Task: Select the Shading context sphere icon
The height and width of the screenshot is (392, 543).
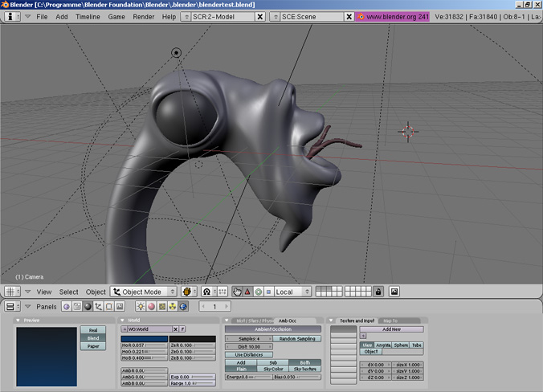Action: click(88, 307)
